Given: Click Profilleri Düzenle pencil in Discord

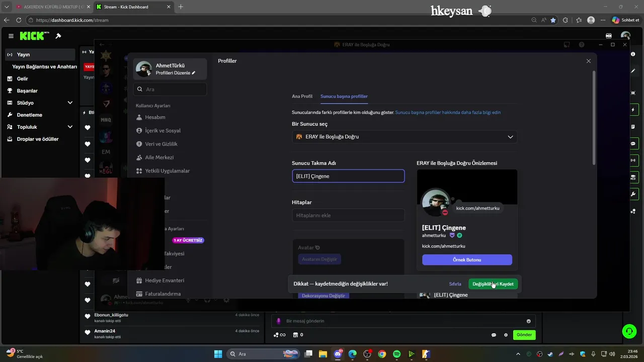Looking at the screenshot, I should [193, 73].
